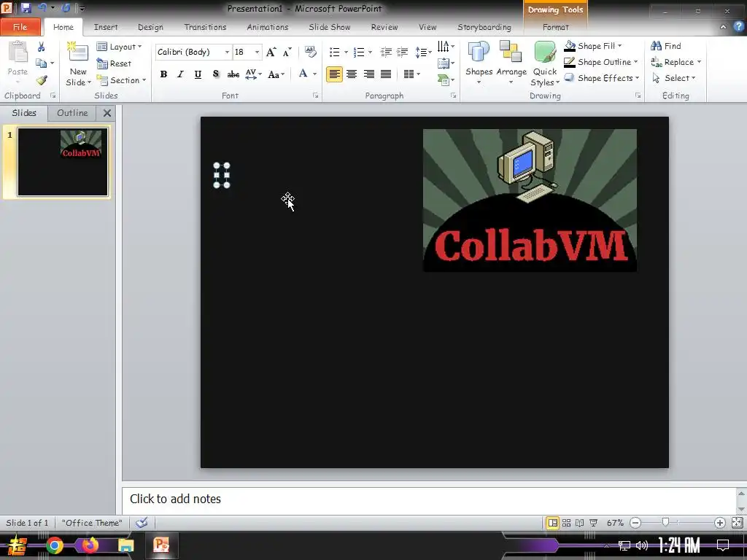Open the File tab
The width and height of the screenshot is (747, 560).
pyautogui.click(x=20, y=27)
